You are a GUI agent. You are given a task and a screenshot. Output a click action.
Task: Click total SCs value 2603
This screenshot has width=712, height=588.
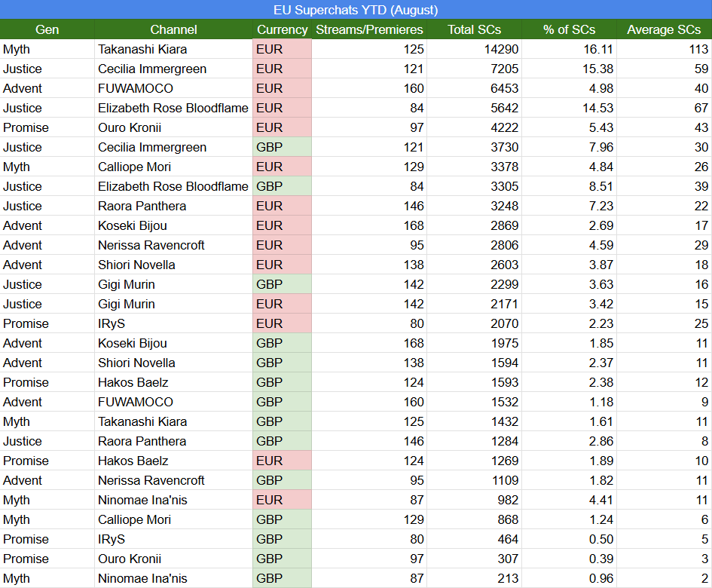[504, 265]
